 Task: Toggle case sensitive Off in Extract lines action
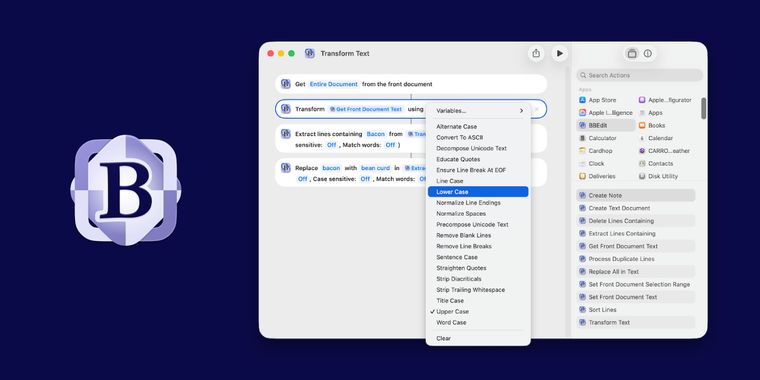point(332,145)
